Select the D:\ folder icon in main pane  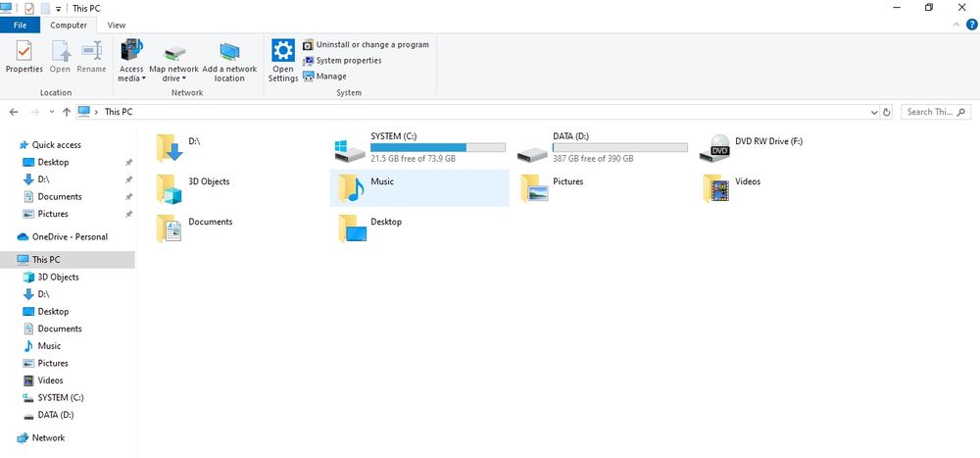click(x=170, y=148)
